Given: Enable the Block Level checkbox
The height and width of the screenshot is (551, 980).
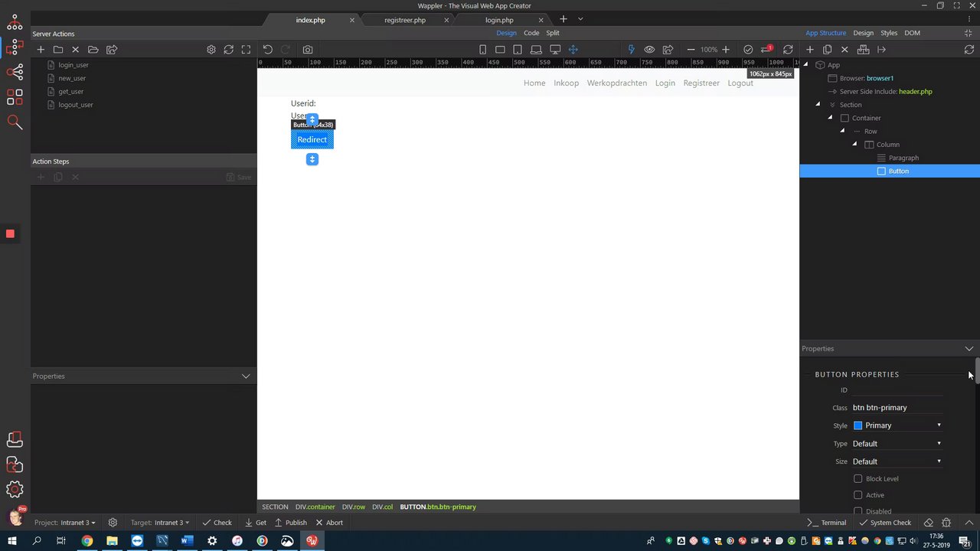Looking at the screenshot, I should tap(857, 479).
